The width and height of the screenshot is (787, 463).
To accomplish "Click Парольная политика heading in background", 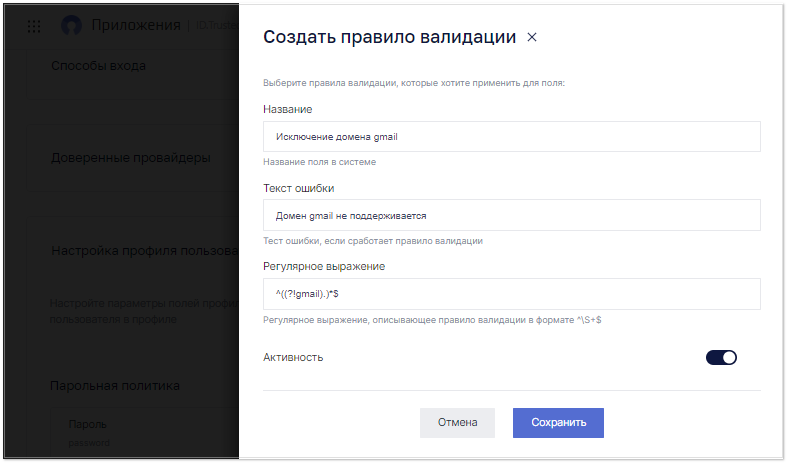I will 115,386.
